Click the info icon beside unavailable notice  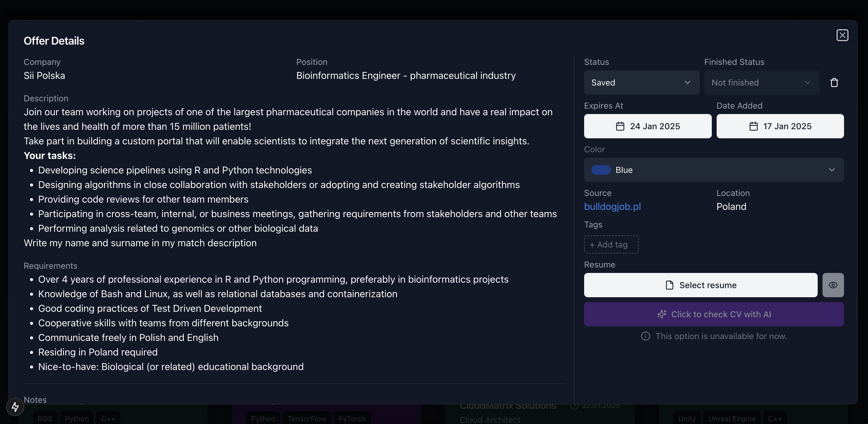[645, 336]
